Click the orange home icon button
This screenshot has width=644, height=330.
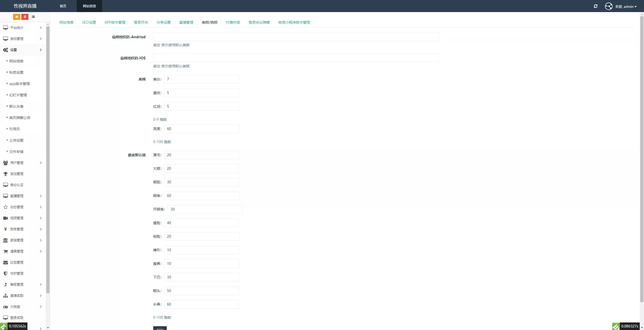17,17
